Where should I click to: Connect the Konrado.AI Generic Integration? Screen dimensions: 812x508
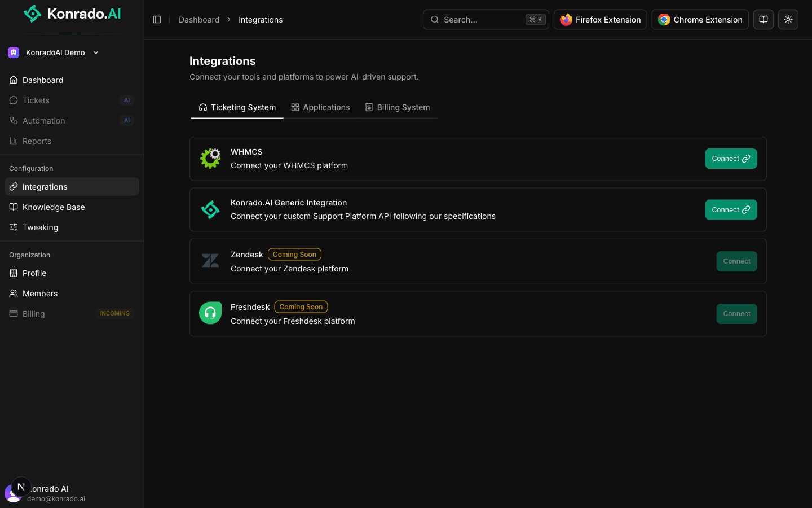pos(731,210)
